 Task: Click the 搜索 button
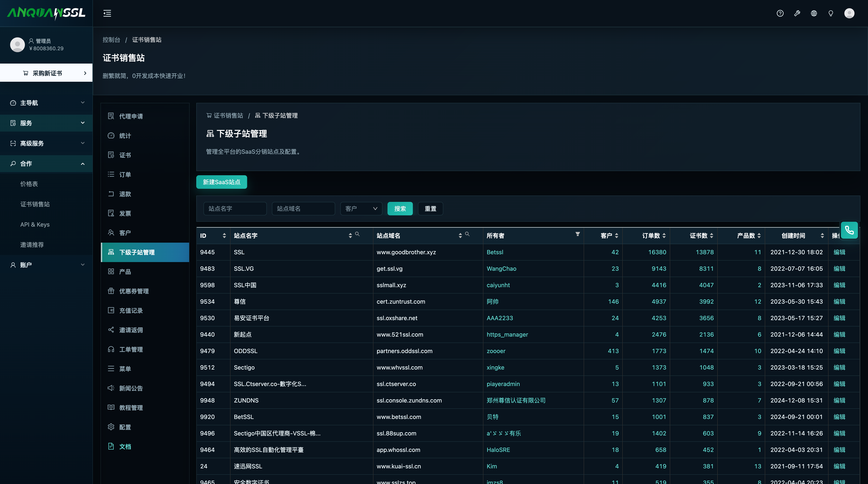click(x=400, y=209)
